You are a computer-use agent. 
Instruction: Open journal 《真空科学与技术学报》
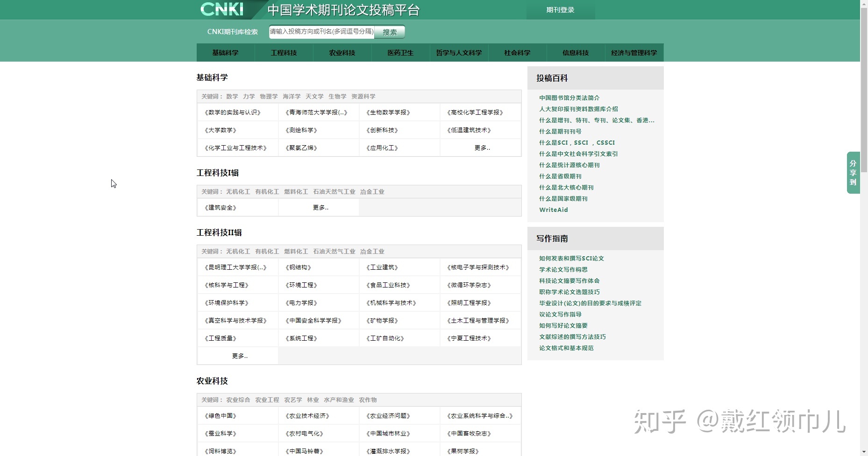tap(235, 321)
